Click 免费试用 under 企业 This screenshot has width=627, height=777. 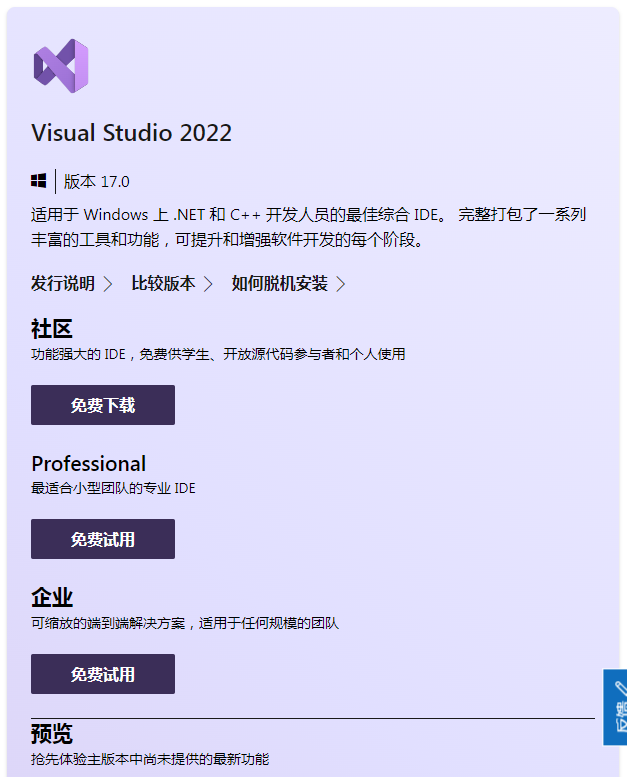coord(103,674)
